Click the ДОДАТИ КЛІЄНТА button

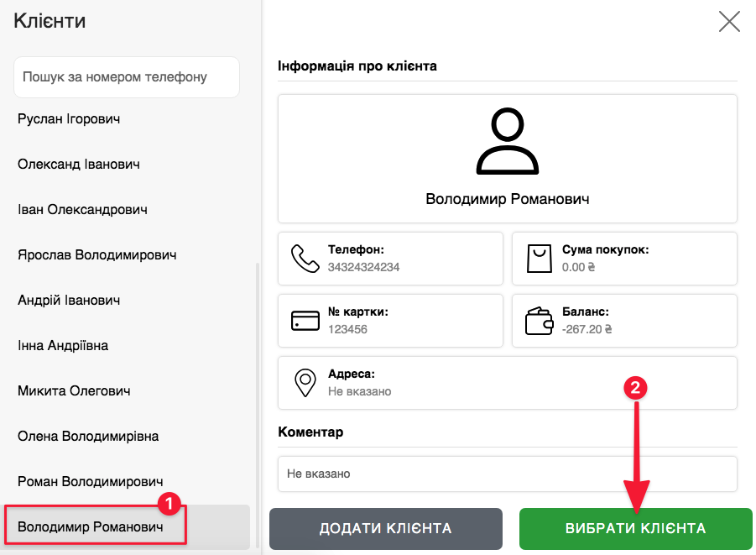pyautogui.click(x=386, y=528)
